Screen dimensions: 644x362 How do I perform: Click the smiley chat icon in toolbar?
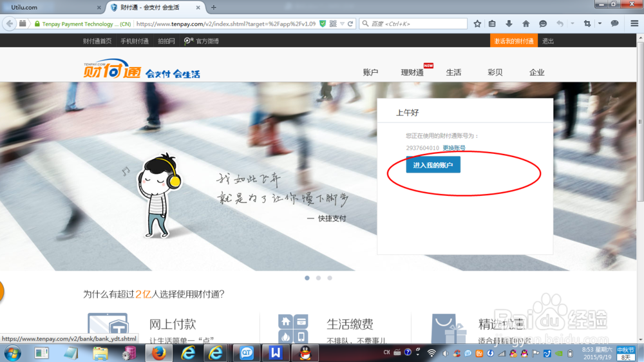pyautogui.click(x=543, y=24)
